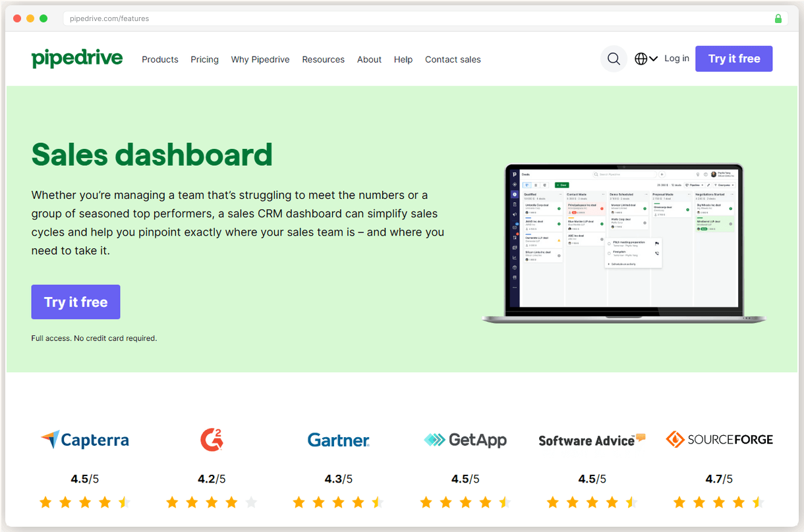804x532 pixels.
Task: Select the GetApp logo
Action: [465, 439]
